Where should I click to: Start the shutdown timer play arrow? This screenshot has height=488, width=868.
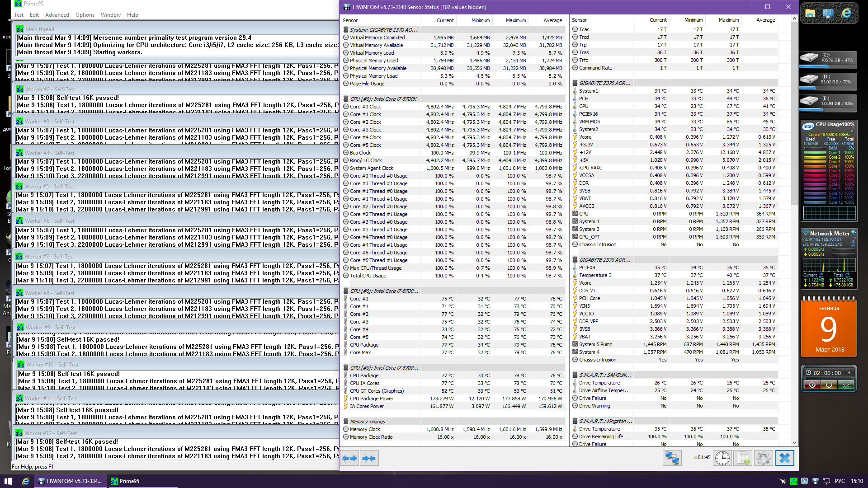tap(849, 373)
